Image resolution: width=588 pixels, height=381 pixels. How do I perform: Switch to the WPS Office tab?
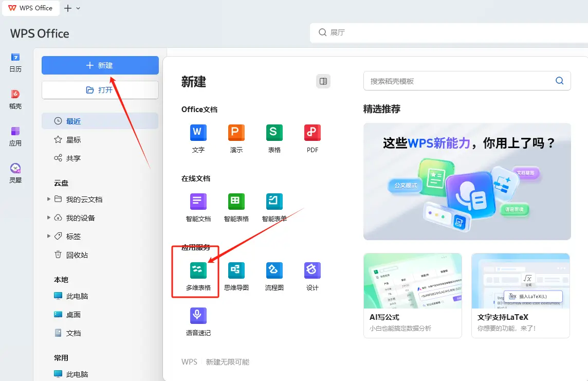31,8
